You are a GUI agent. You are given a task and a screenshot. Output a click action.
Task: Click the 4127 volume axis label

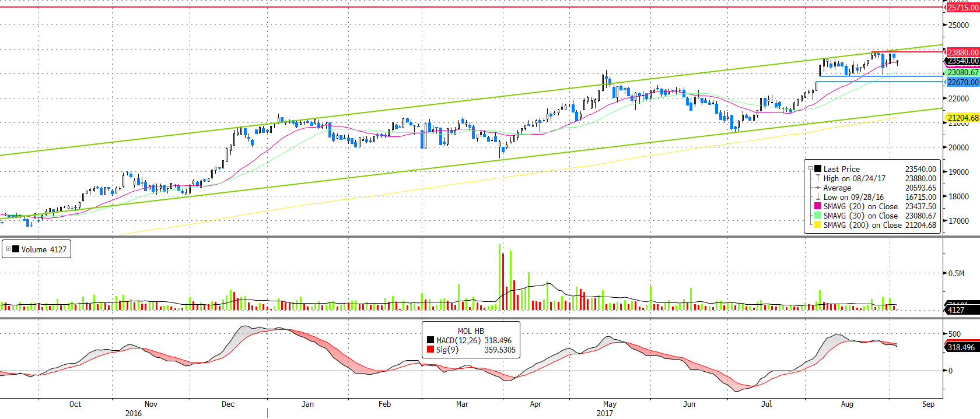[x=962, y=309]
